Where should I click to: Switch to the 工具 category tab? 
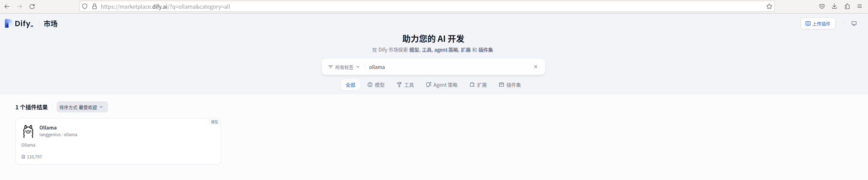coord(405,85)
